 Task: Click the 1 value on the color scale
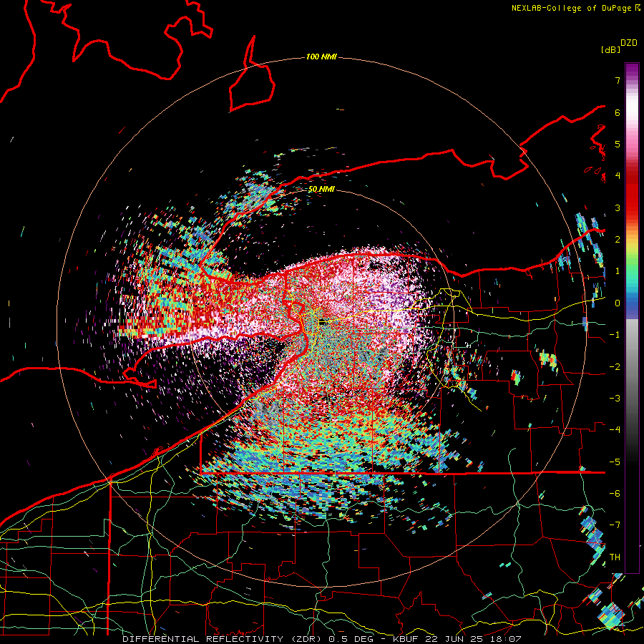pyautogui.click(x=618, y=271)
